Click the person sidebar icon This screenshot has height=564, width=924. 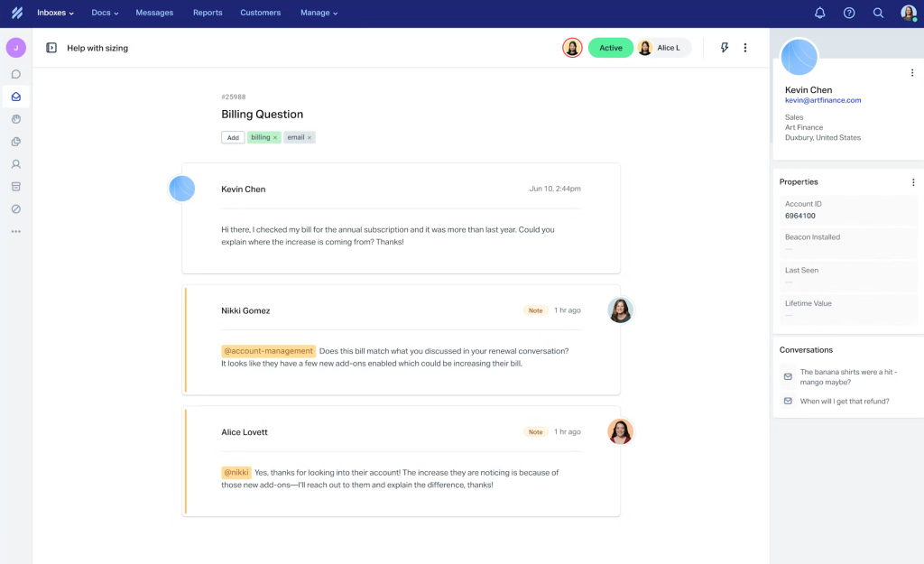[16, 164]
